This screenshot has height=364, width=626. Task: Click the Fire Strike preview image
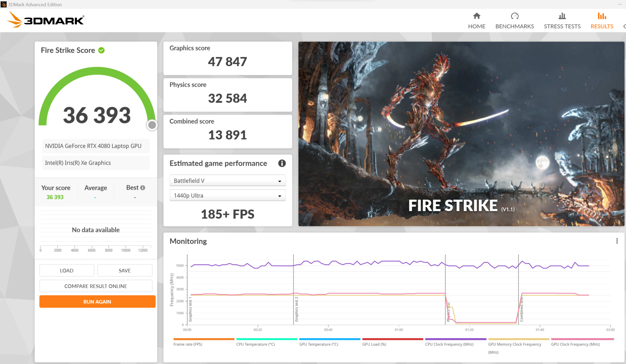click(461, 134)
